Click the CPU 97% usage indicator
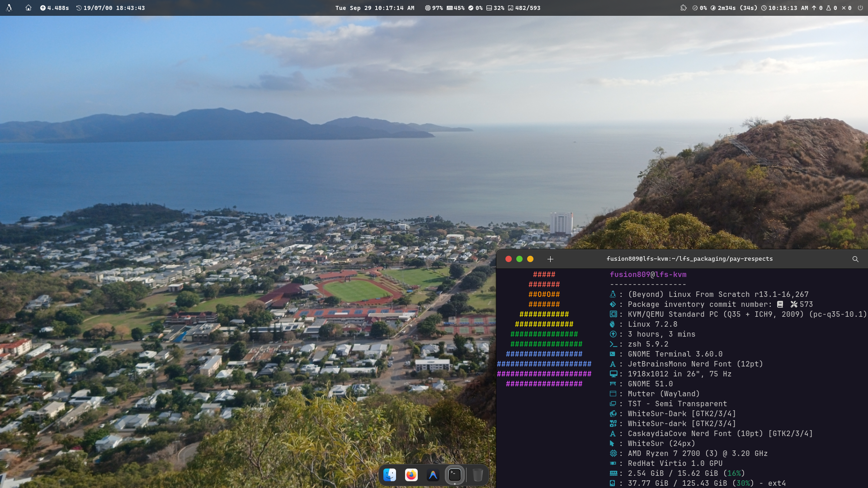Image resolution: width=868 pixels, height=488 pixels. click(x=434, y=8)
